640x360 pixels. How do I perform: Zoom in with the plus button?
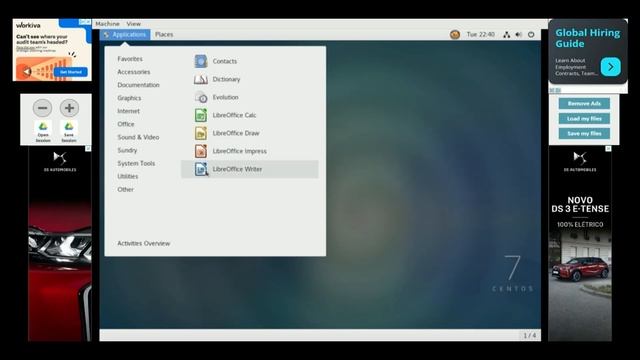[x=69, y=108]
